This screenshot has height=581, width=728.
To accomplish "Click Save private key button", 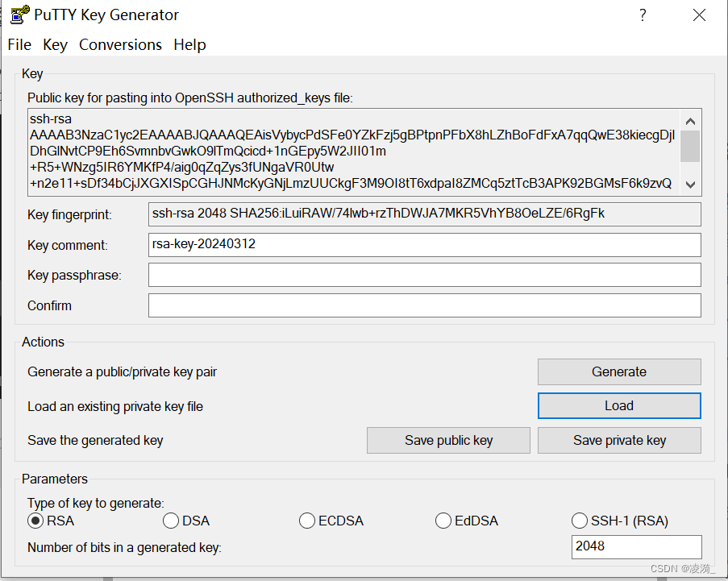I will [x=619, y=441].
